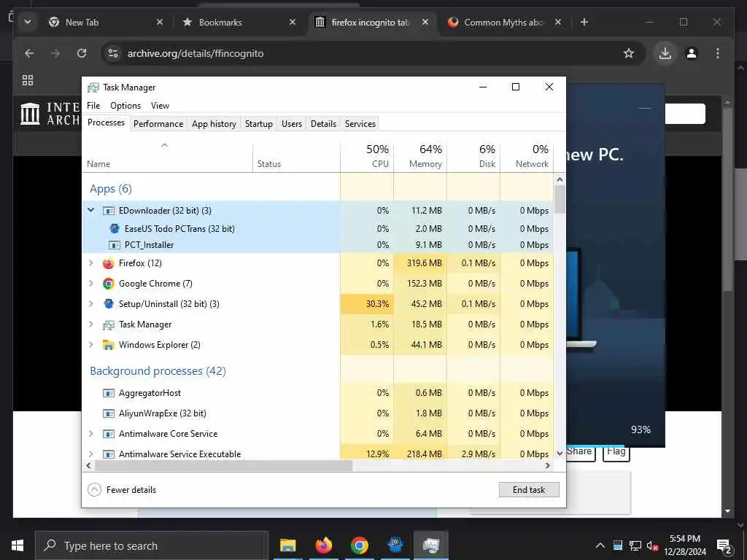Sort processes by CPU column

click(x=367, y=156)
